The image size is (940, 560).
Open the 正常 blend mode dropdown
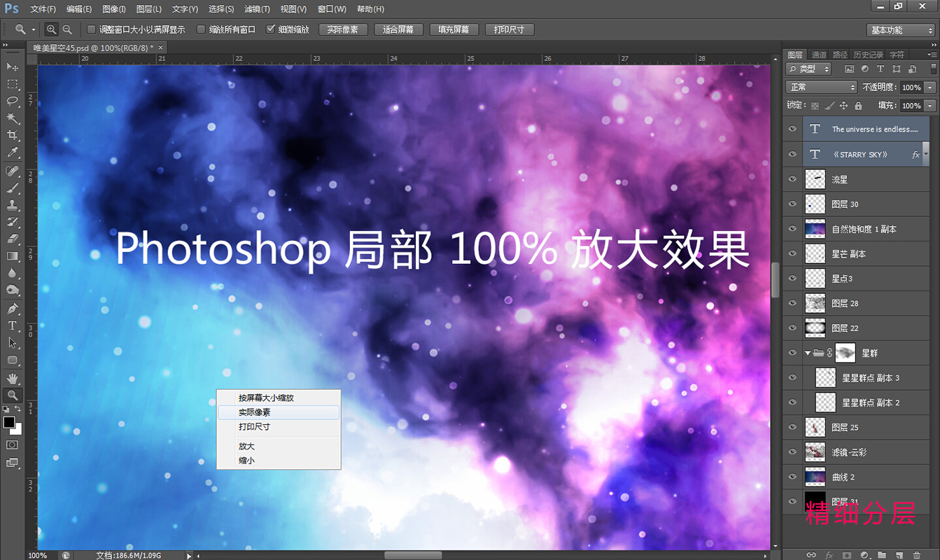tap(822, 87)
